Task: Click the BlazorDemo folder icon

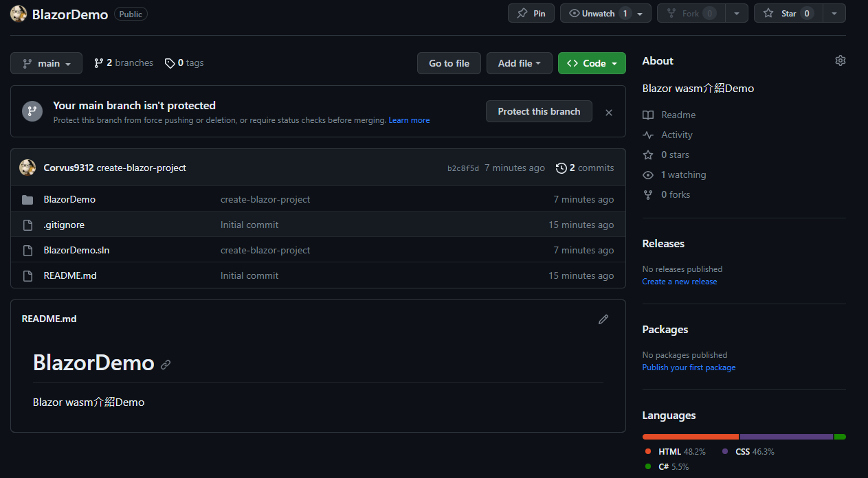Action: (x=27, y=200)
